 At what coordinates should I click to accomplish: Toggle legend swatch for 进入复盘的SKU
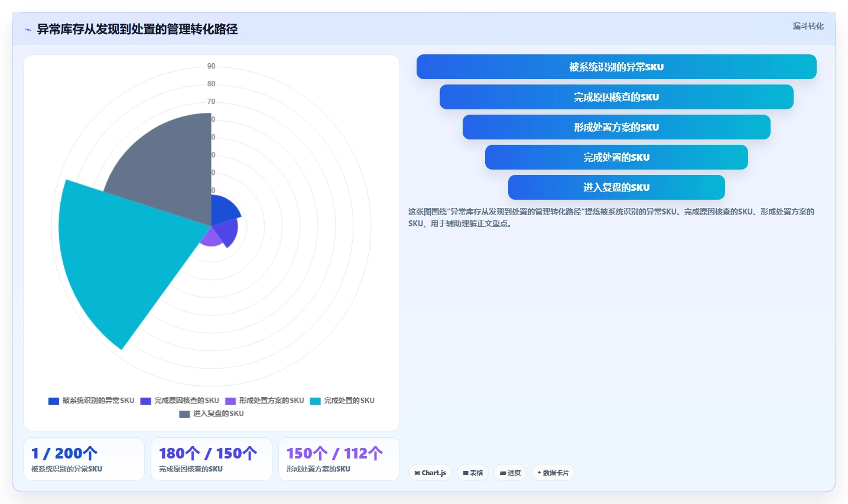184,414
